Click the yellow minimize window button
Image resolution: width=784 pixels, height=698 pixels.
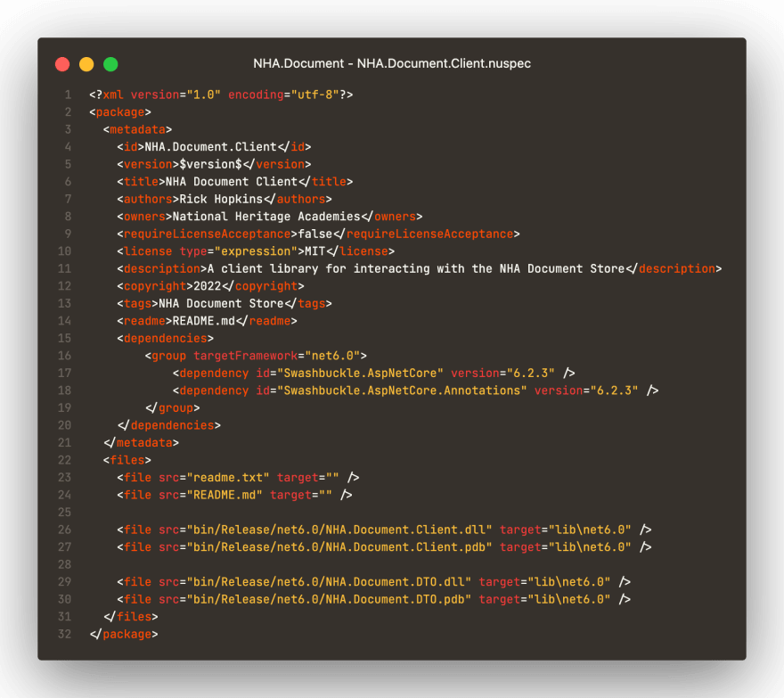tap(86, 64)
